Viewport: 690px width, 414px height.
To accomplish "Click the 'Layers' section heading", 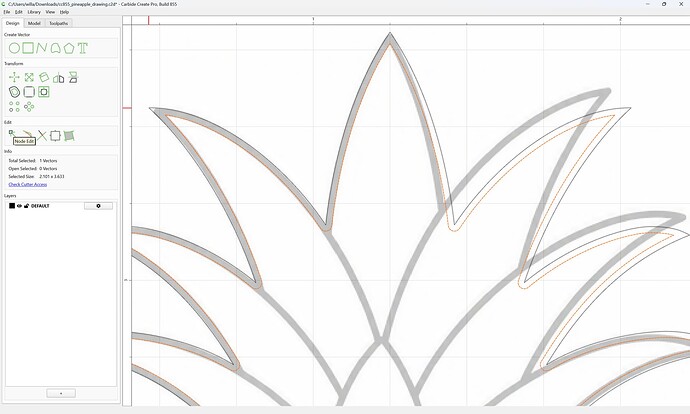I will point(10,196).
